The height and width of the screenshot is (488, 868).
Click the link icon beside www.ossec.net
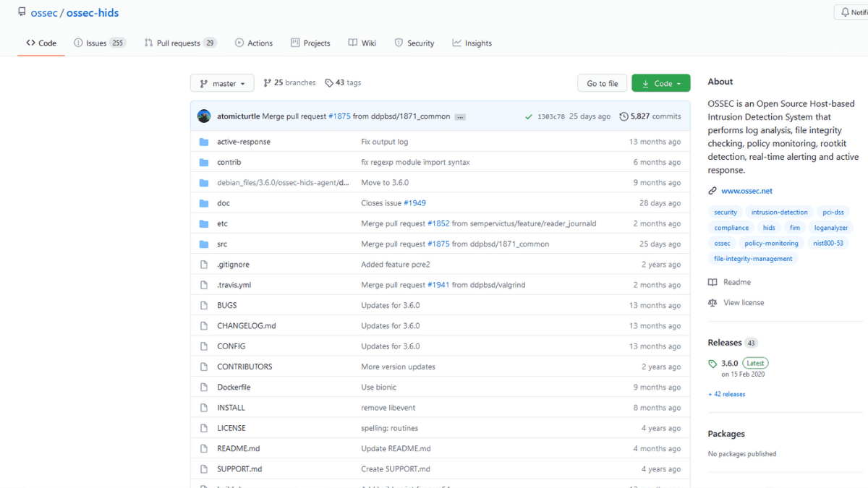point(712,191)
